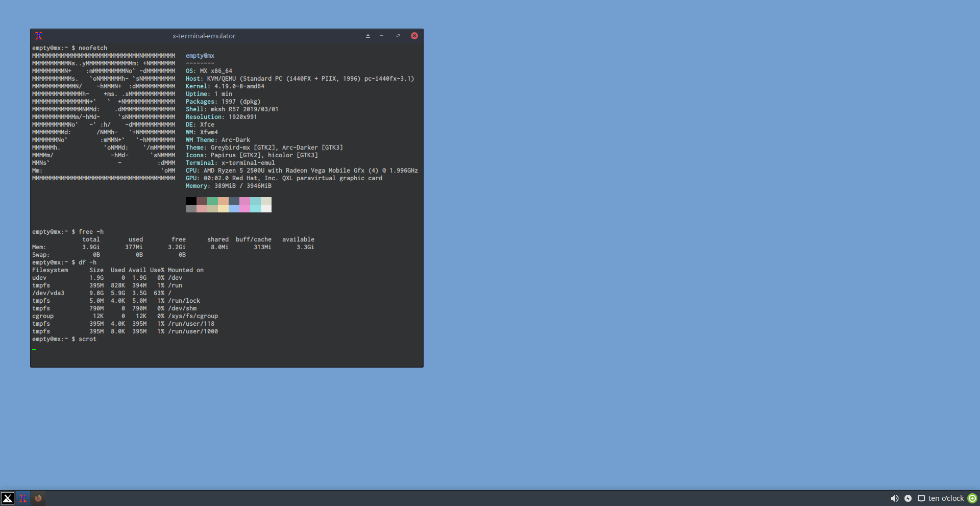Click the 'Uptime: 1 min' line
The image size is (980, 506).
pos(209,94)
